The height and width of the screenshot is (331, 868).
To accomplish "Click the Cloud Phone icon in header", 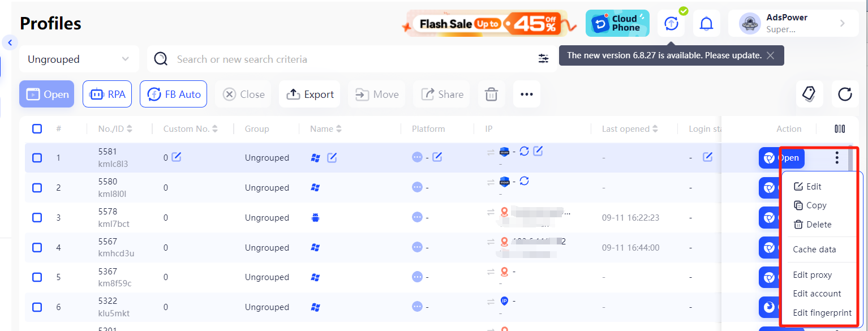I will point(617,23).
